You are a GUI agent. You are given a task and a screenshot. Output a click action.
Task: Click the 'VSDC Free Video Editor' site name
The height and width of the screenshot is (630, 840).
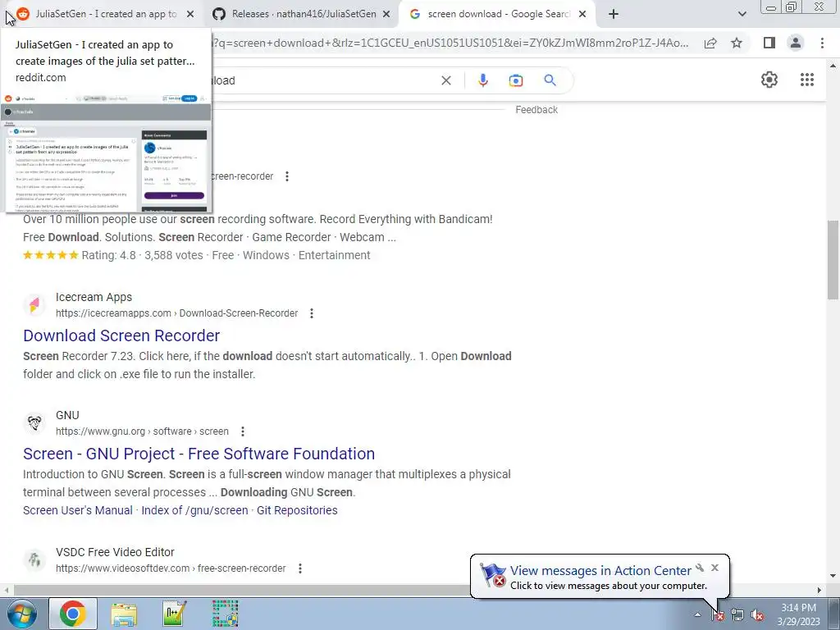pyautogui.click(x=115, y=552)
